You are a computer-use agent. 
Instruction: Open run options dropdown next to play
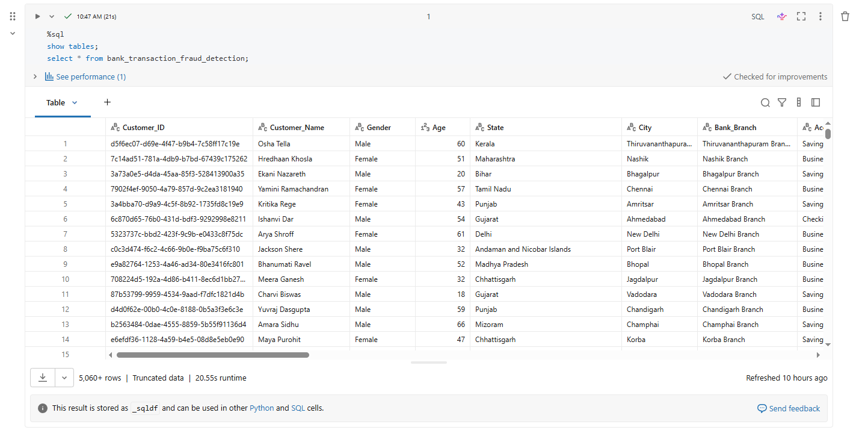[x=52, y=16]
